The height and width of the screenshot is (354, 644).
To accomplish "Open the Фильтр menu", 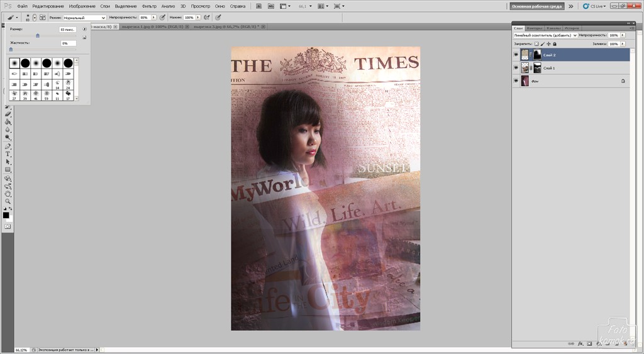I will 149,6.
